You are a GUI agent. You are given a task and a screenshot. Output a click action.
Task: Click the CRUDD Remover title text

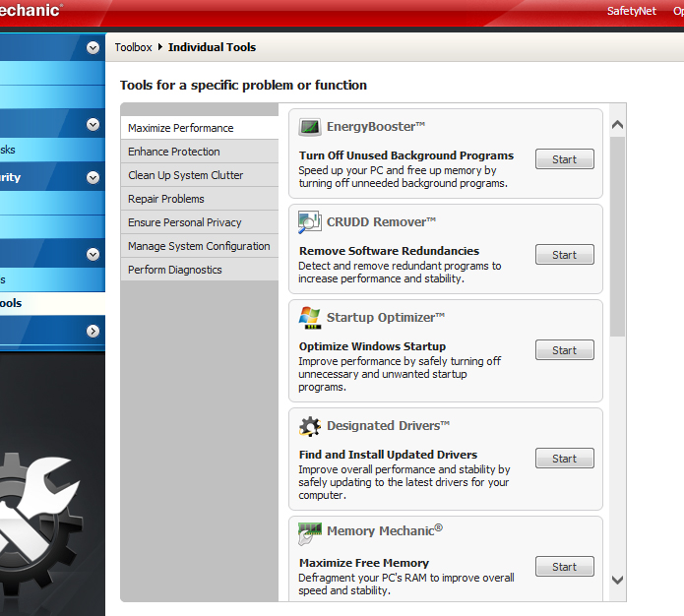tap(381, 222)
